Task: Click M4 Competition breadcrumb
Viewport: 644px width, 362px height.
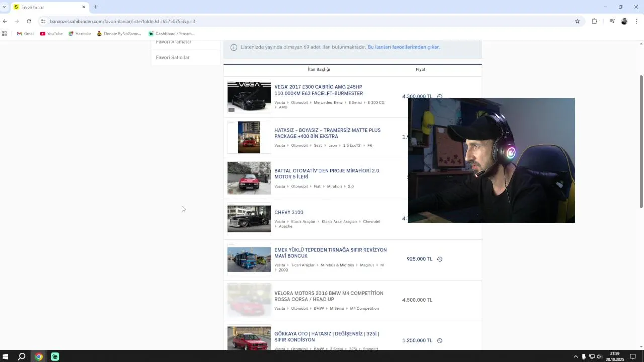Action: pos(364,309)
